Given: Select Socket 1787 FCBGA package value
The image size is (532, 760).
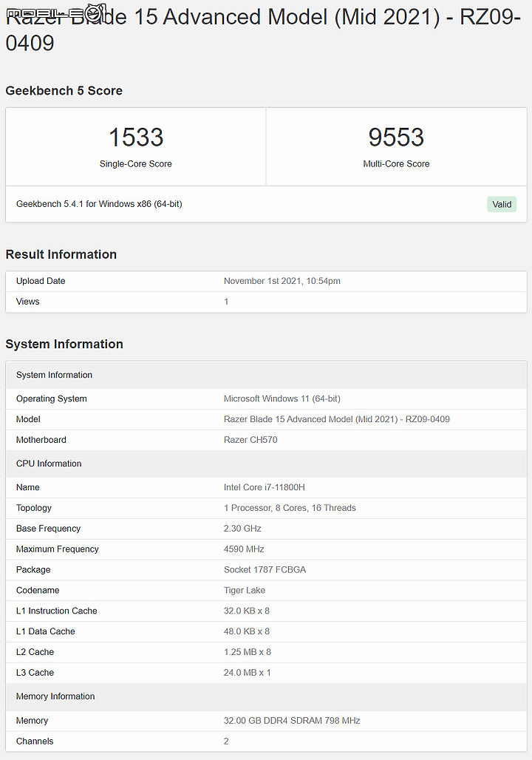Looking at the screenshot, I should coord(265,570).
